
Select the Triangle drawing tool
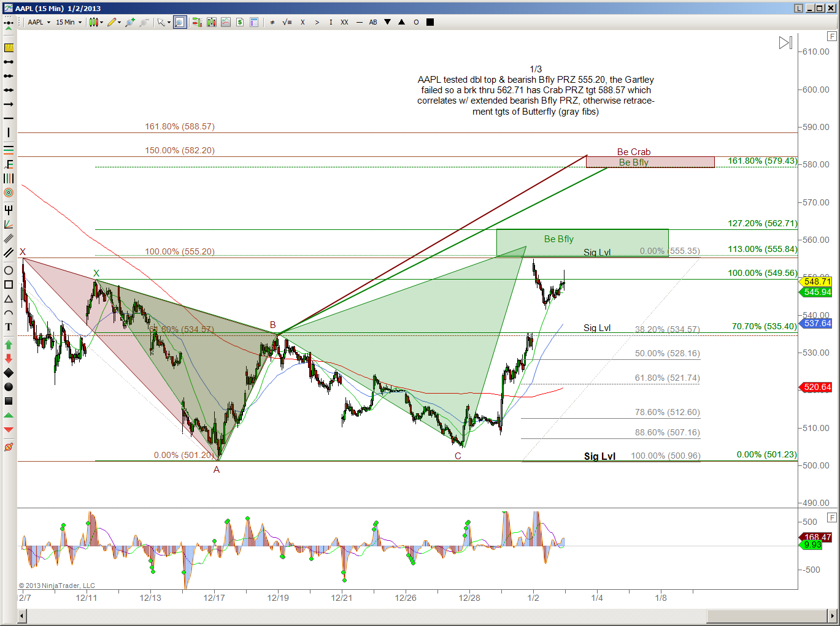9,299
